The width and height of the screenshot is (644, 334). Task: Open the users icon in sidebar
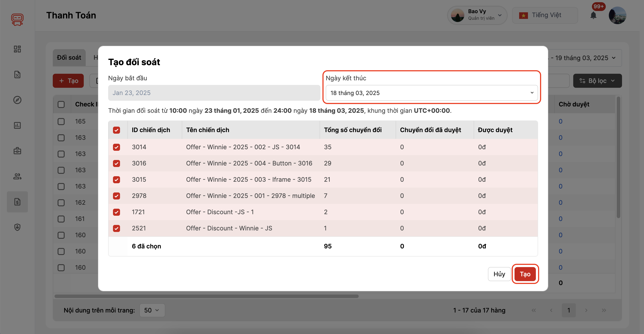tap(17, 176)
